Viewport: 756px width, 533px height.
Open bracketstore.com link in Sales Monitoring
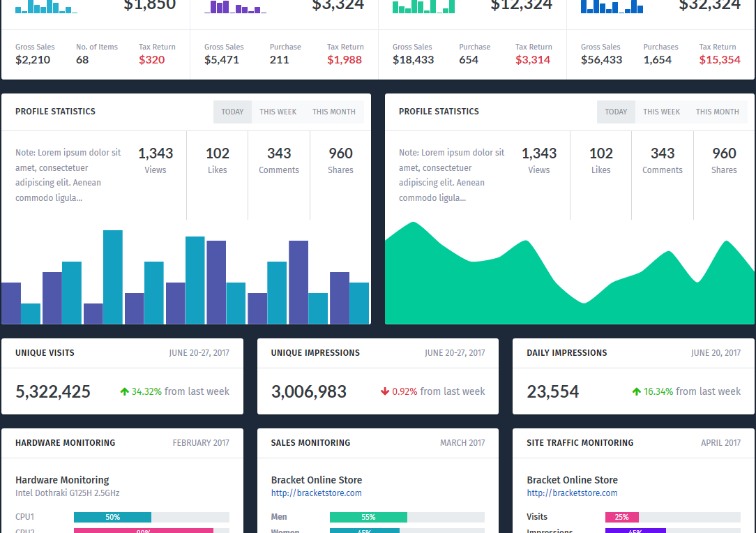click(x=316, y=493)
